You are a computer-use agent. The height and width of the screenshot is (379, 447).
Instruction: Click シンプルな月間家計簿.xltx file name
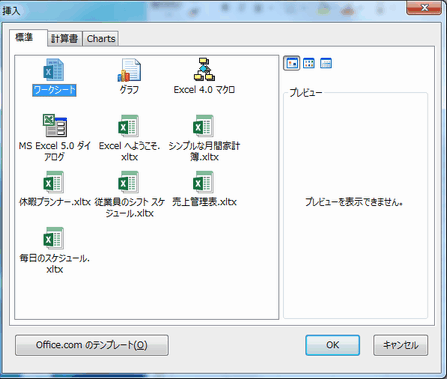coord(204,151)
